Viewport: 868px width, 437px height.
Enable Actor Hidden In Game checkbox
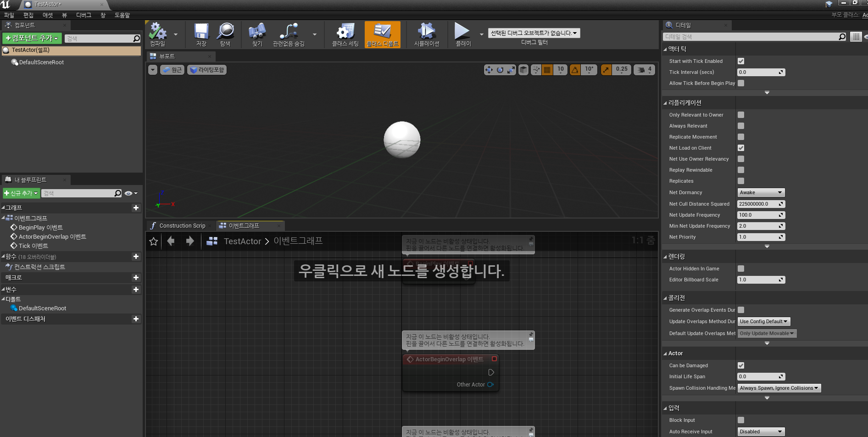pos(741,269)
